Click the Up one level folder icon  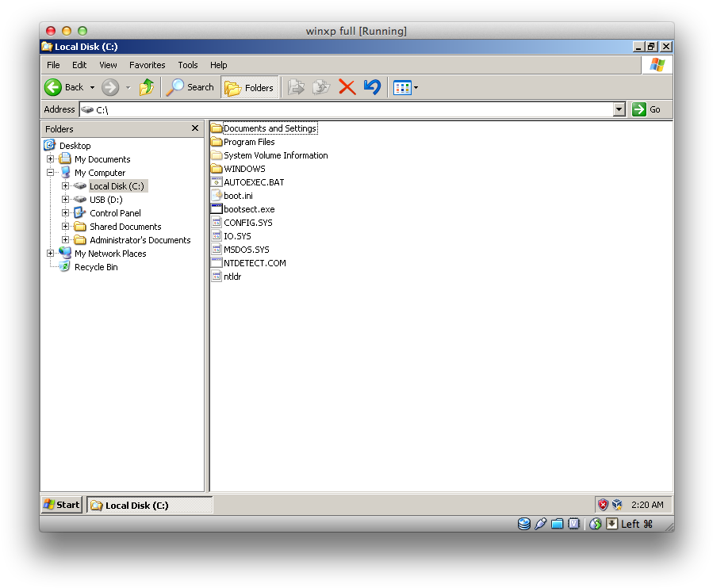147,87
